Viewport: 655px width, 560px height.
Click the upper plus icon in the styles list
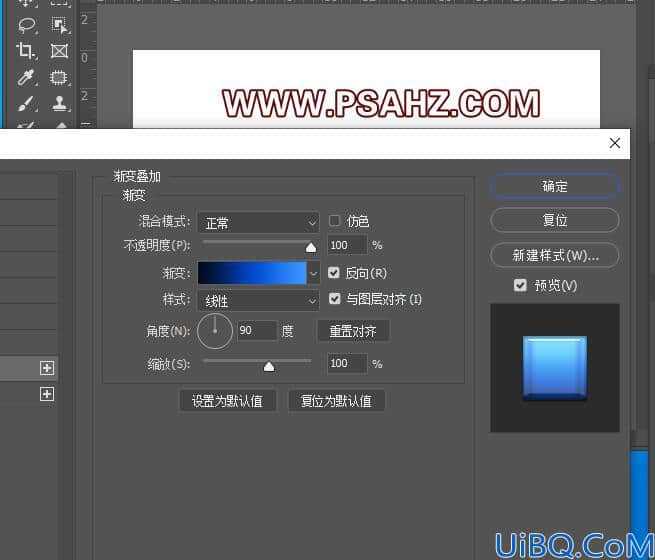tap(47, 368)
